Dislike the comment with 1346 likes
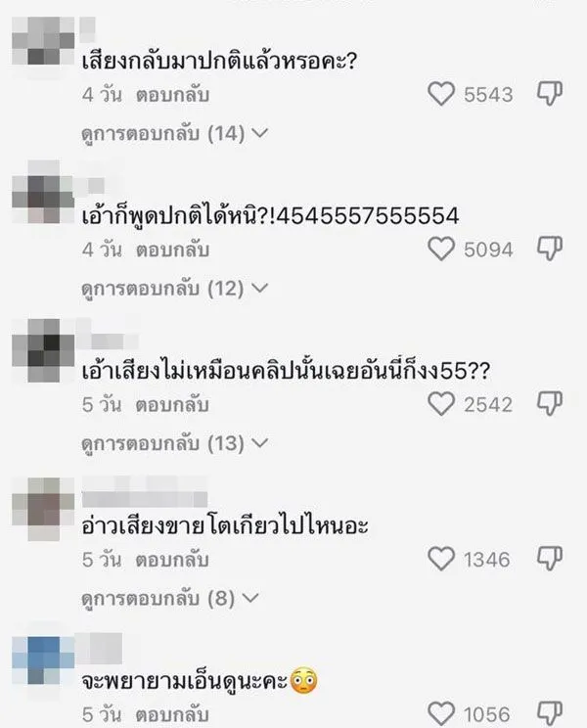This screenshot has width=587, height=728. point(550,559)
